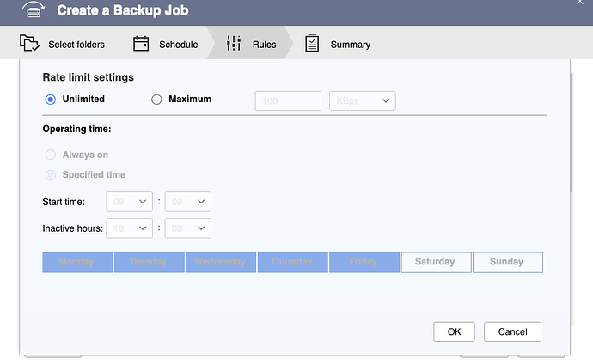Click the Schedule calendar icon
Image resolution: width=593 pixels, height=364 pixels.
(x=142, y=44)
